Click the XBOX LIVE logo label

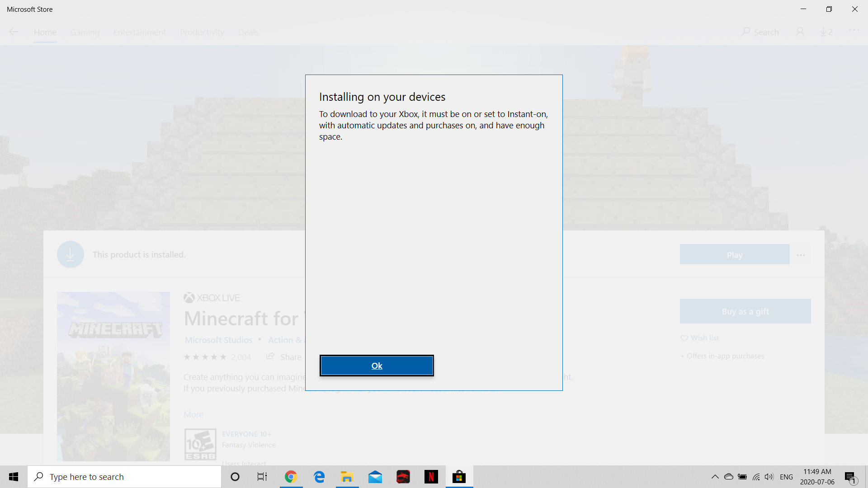212,298
